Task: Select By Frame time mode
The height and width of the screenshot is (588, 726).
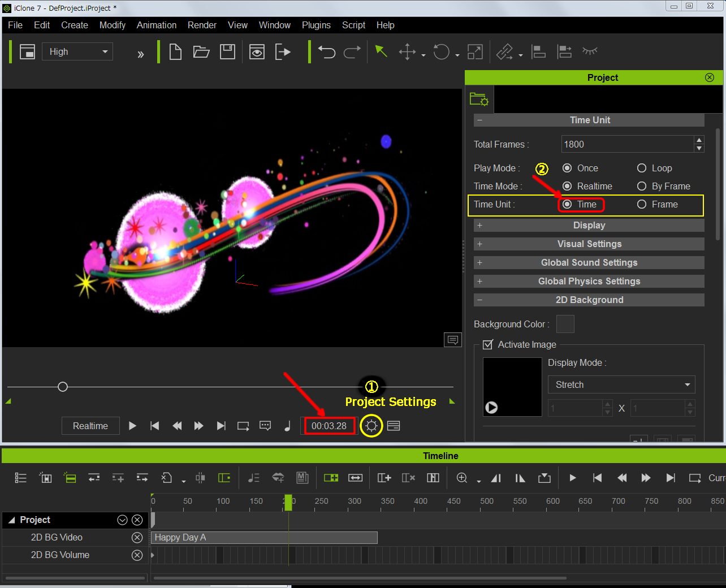Action: (x=642, y=186)
